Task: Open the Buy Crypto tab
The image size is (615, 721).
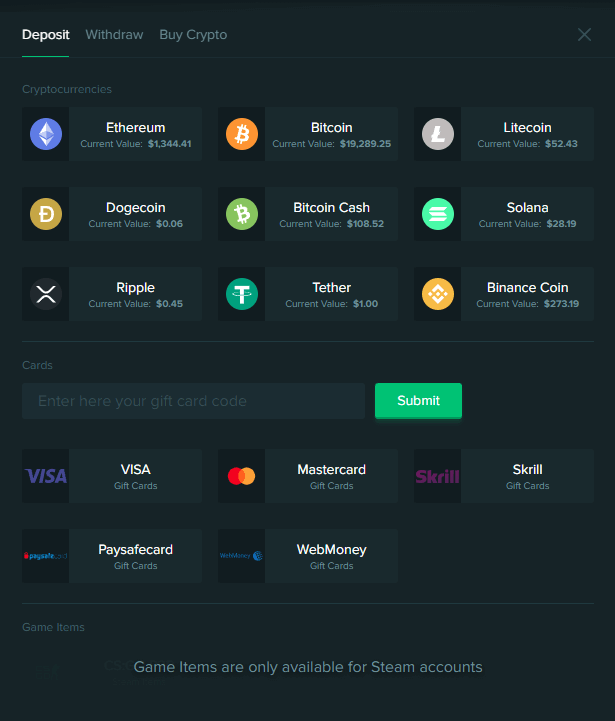Action: pos(193,35)
